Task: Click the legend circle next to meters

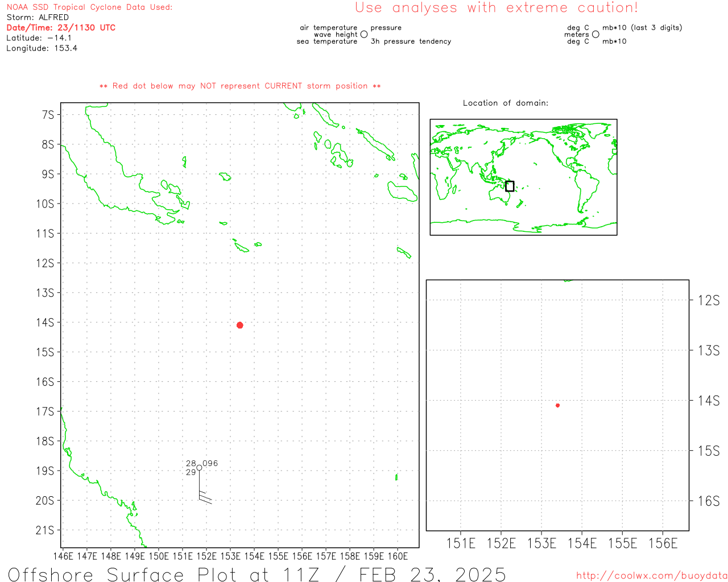Action: coord(595,34)
